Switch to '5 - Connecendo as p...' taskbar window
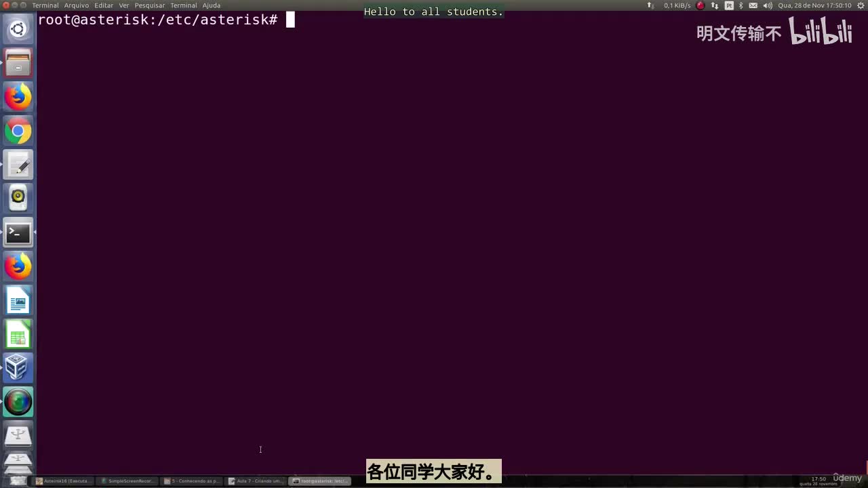 (x=192, y=481)
